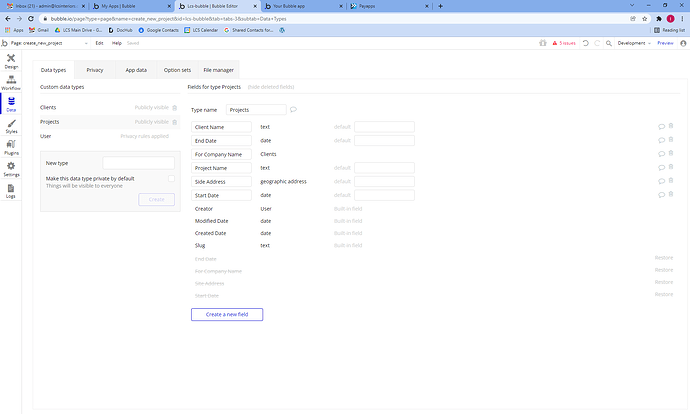Click the Create button for new type
The image size is (690, 414).
click(x=157, y=199)
